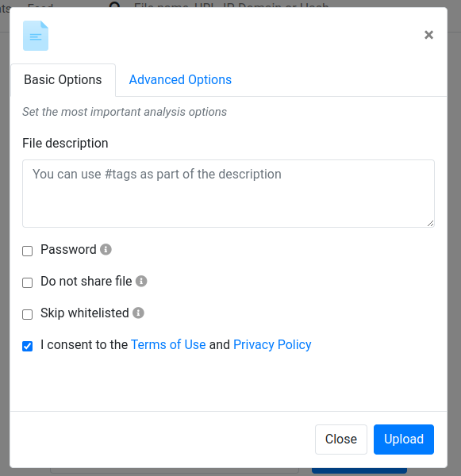
Task: Dismiss the dialog with the X icon
Action: pyautogui.click(x=428, y=35)
